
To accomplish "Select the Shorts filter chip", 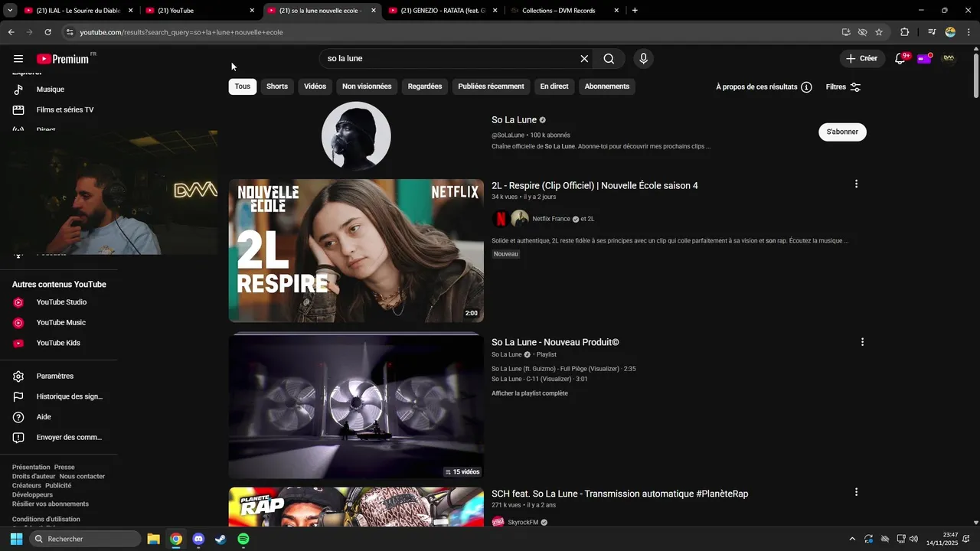I will pyautogui.click(x=277, y=86).
